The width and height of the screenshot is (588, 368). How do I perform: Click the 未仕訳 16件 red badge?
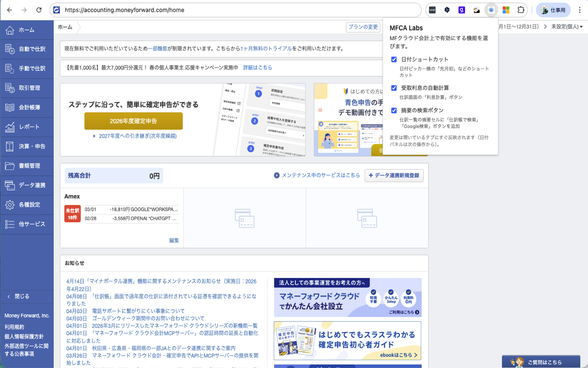(73, 214)
